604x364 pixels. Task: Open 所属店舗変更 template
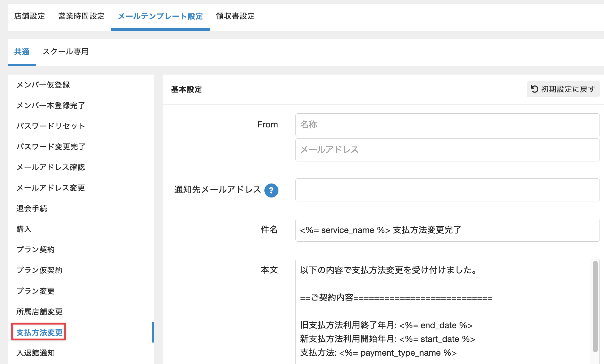point(39,312)
